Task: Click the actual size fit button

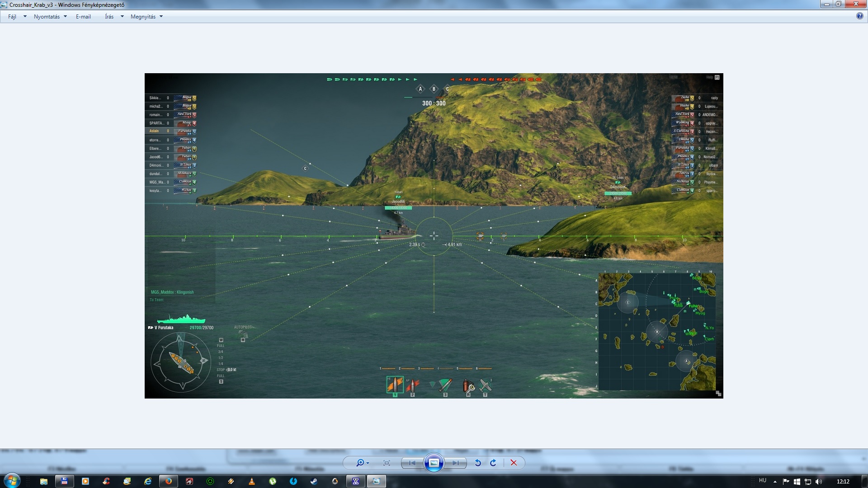Action: pyautogui.click(x=387, y=463)
